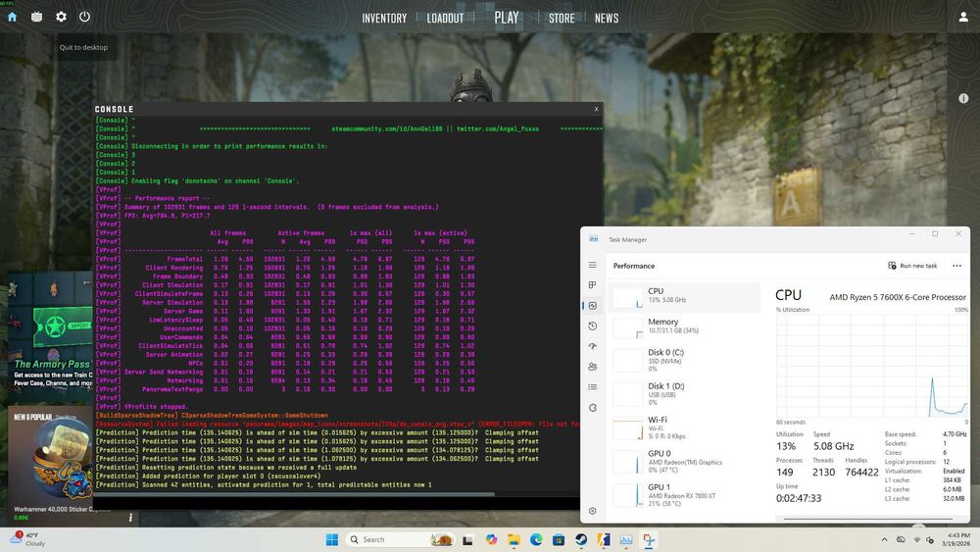
Task: Click the taskbar Search box
Action: tap(400, 539)
